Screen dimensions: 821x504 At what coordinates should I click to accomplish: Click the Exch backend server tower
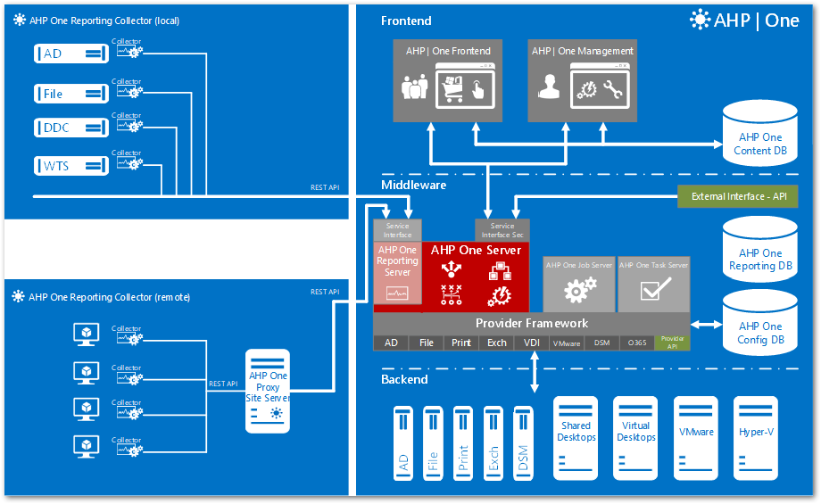(x=493, y=443)
